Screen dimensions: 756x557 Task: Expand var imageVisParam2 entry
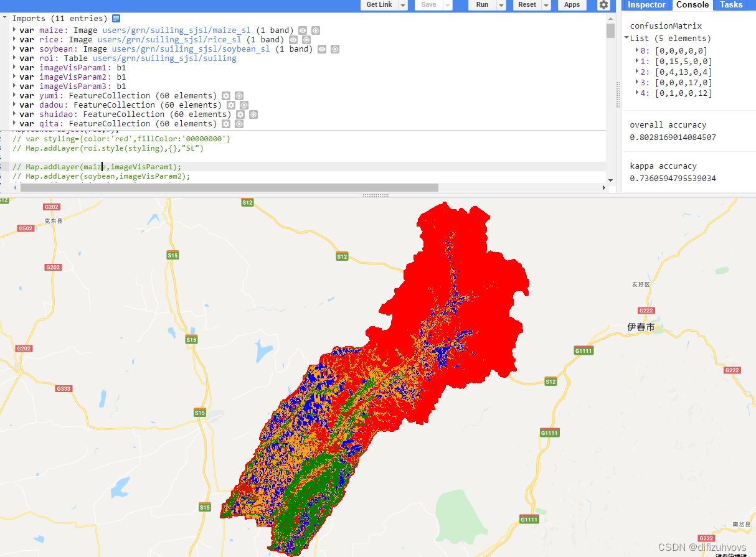(x=14, y=77)
